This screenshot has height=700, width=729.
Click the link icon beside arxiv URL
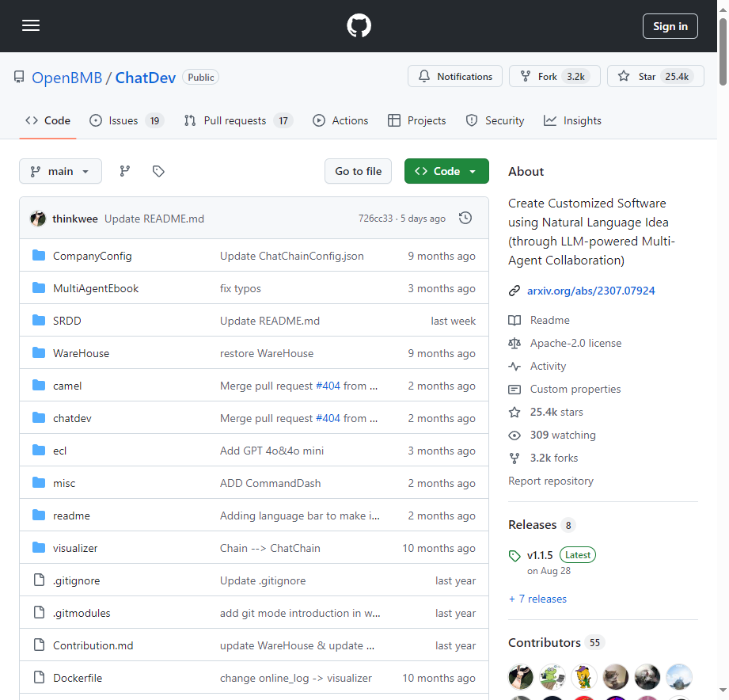tap(514, 291)
